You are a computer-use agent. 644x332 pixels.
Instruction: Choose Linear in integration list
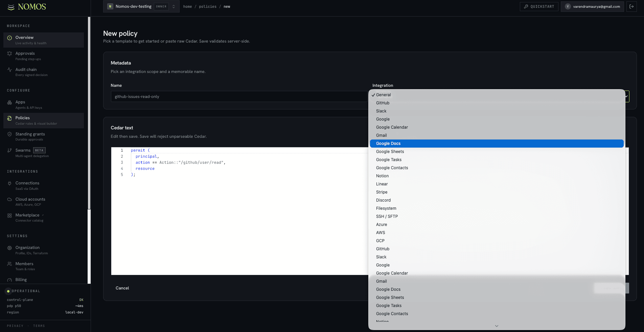[497, 184]
